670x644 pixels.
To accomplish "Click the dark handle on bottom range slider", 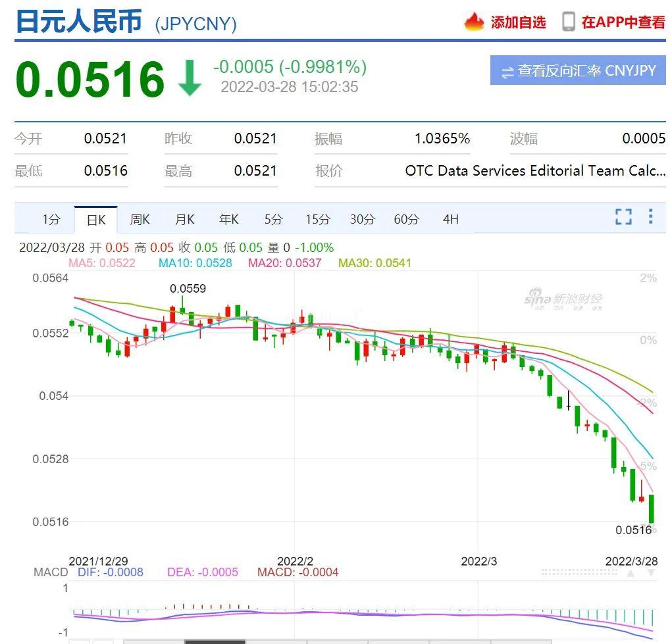I will pyautogui.click(x=215, y=641).
